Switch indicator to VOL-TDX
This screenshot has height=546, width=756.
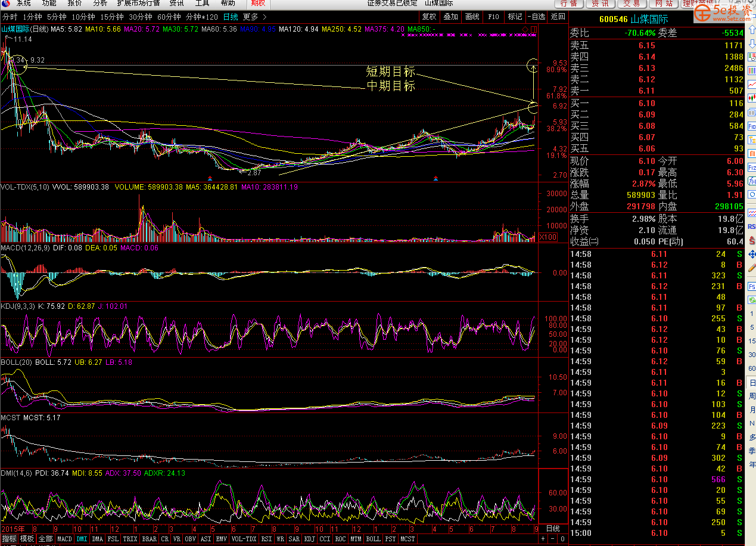click(244, 539)
